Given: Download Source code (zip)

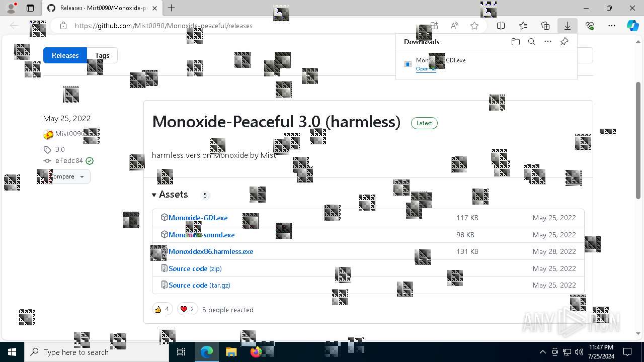Looking at the screenshot, I should [x=195, y=268].
